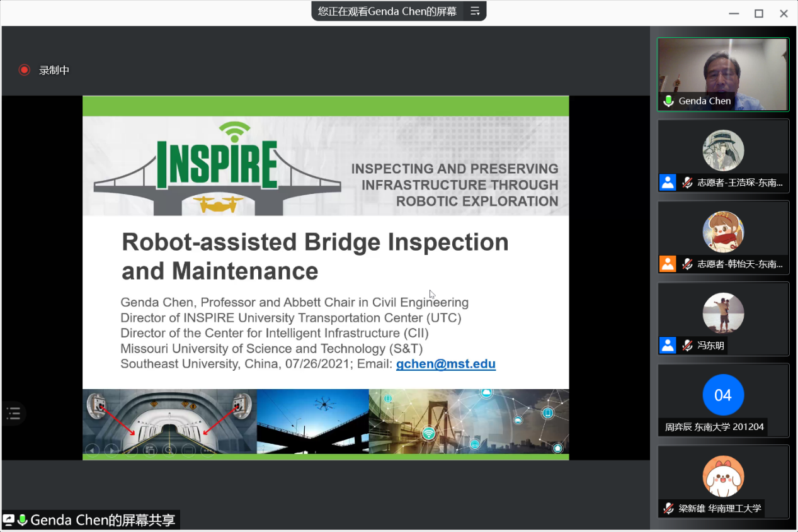The width and height of the screenshot is (798, 532).
Task: Click Genda Chen's green microphone icon
Action: [668, 101]
